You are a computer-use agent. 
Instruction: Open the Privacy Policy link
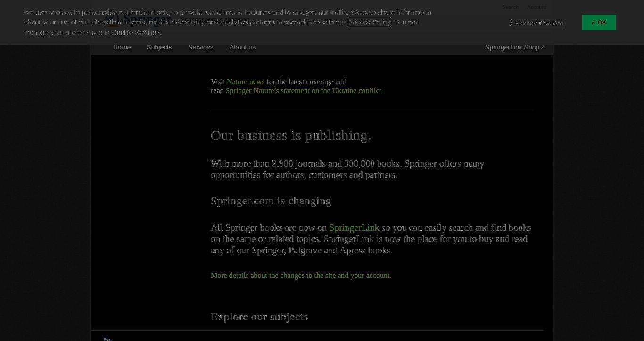click(x=369, y=22)
